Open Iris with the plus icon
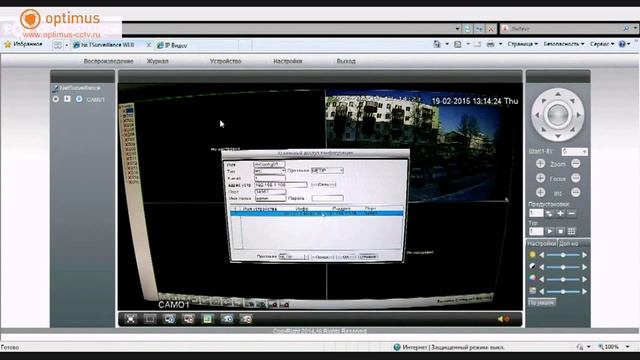 click(x=540, y=192)
